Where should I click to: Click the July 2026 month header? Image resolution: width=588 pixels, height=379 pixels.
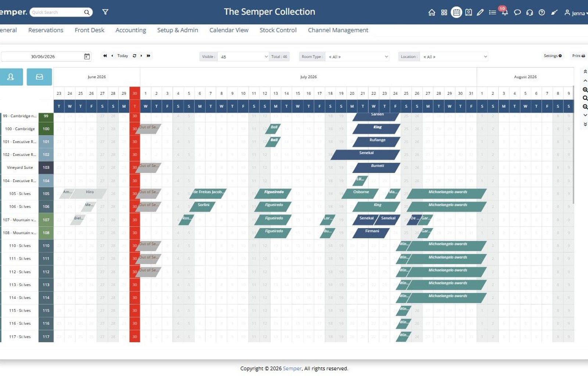(308, 77)
